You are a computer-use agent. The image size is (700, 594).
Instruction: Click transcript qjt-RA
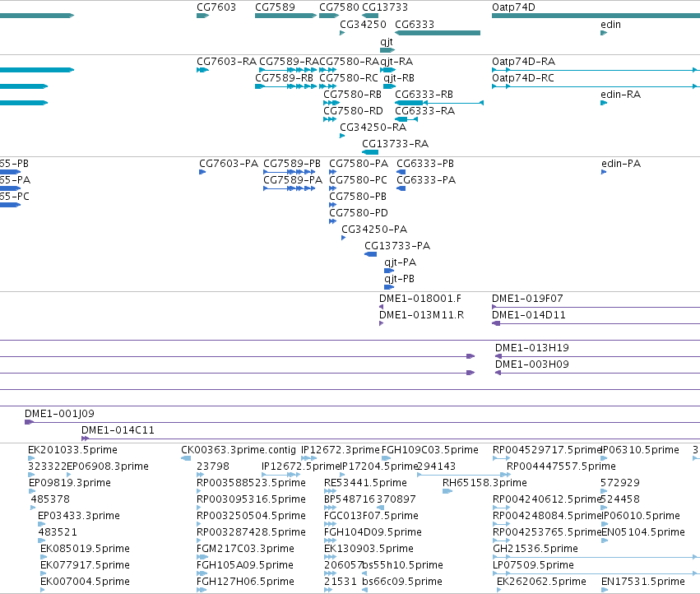(396, 61)
